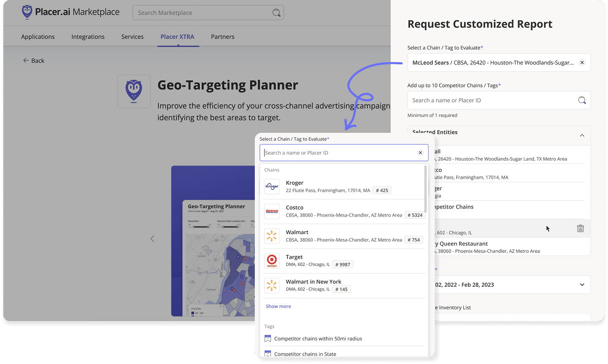Select the Kroger chain logo
The height and width of the screenshot is (364, 608).
click(272, 186)
